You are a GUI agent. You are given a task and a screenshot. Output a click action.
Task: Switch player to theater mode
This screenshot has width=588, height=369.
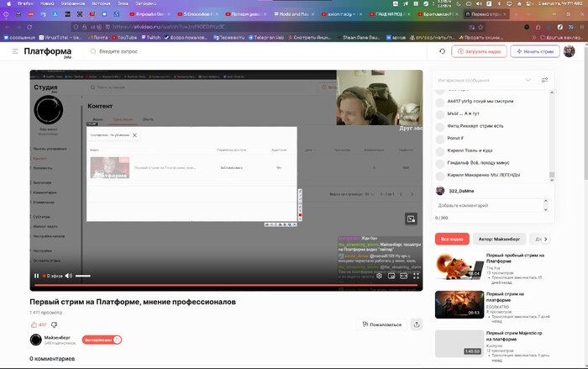(x=403, y=276)
